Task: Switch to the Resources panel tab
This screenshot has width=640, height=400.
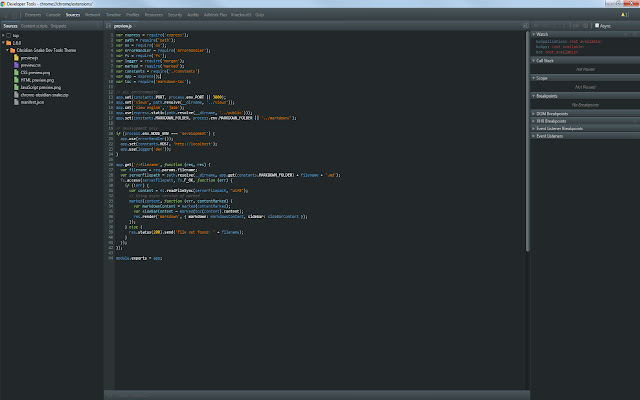Action: pos(153,15)
